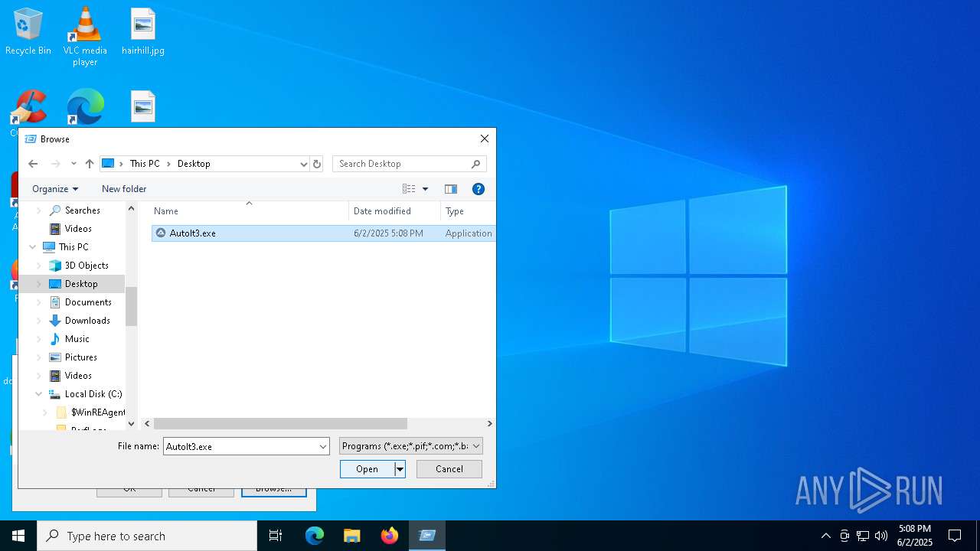The height and width of the screenshot is (551, 980).
Task: Open File name history dropdown
Action: (323, 446)
